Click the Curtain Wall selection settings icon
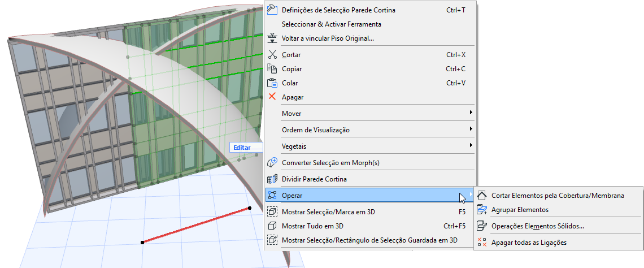The image size is (644, 268). point(272,10)
